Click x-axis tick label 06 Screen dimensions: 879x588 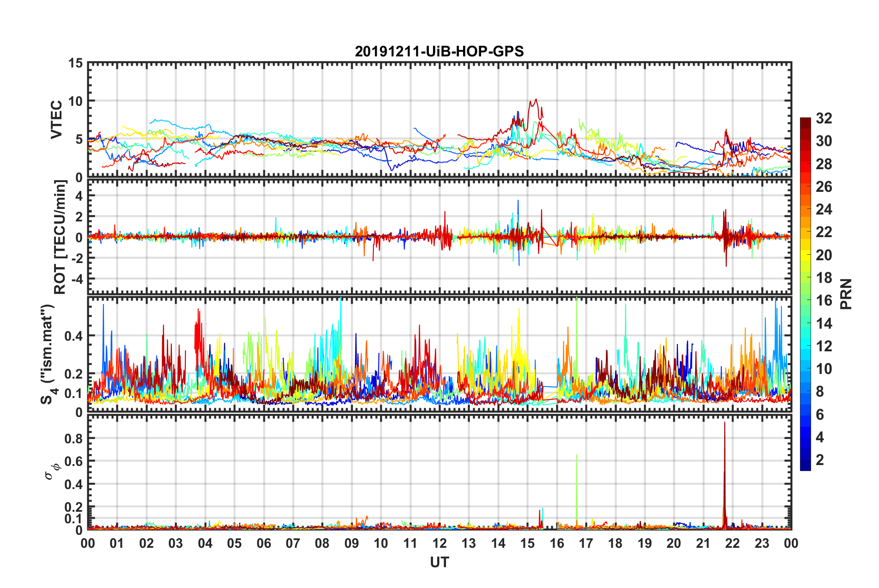(264, 543)
